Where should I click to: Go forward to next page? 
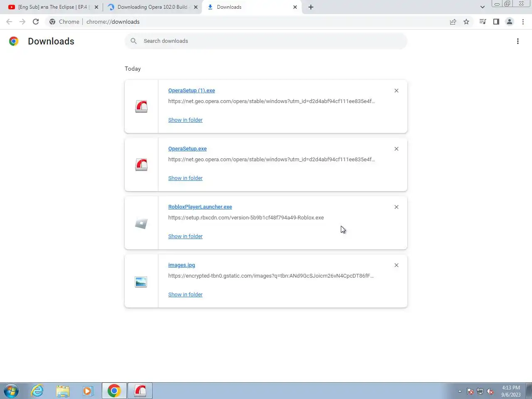tap(22, 22)
